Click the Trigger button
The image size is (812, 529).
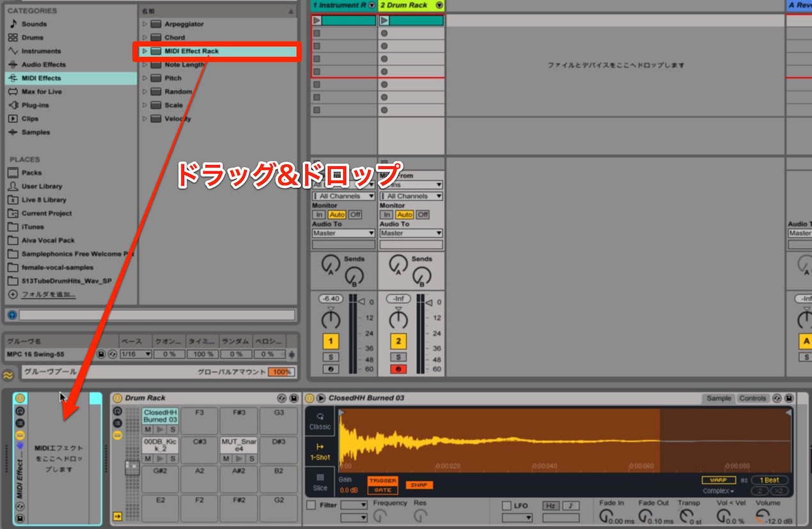(x=382, y=480)
